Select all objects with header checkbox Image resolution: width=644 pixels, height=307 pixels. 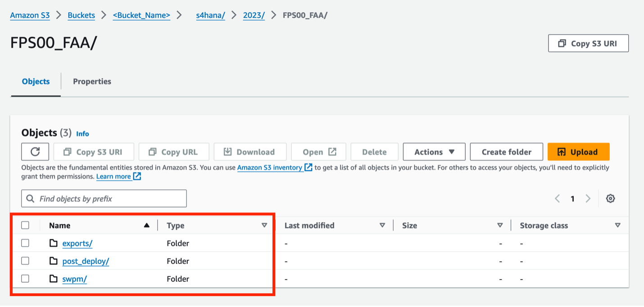[x=25, y=225]
